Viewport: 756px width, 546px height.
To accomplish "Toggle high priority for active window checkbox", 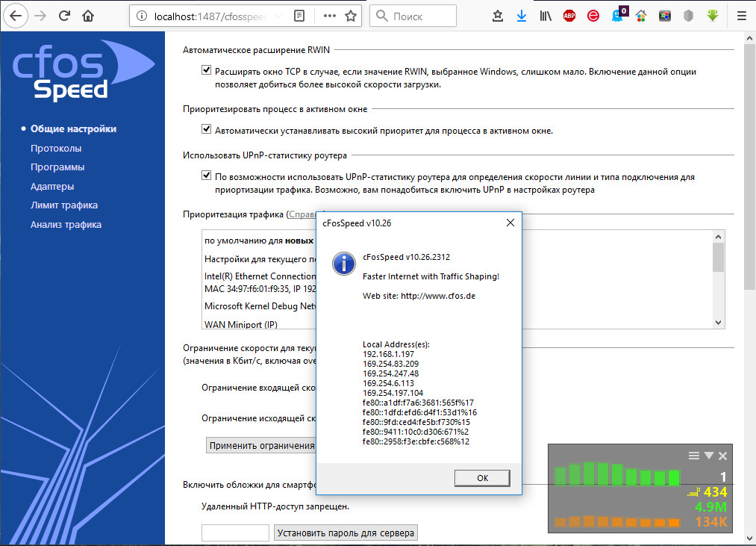I will click(207, 129).
